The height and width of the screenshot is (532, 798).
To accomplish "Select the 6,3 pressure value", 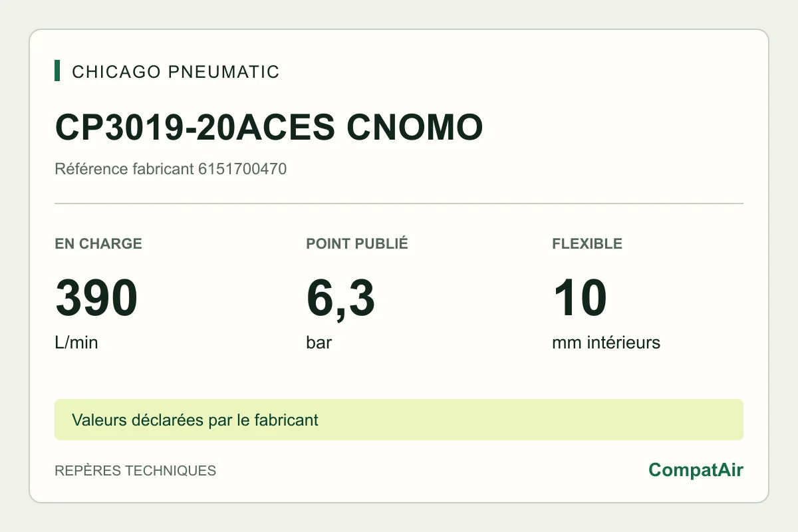I will 340,299.
